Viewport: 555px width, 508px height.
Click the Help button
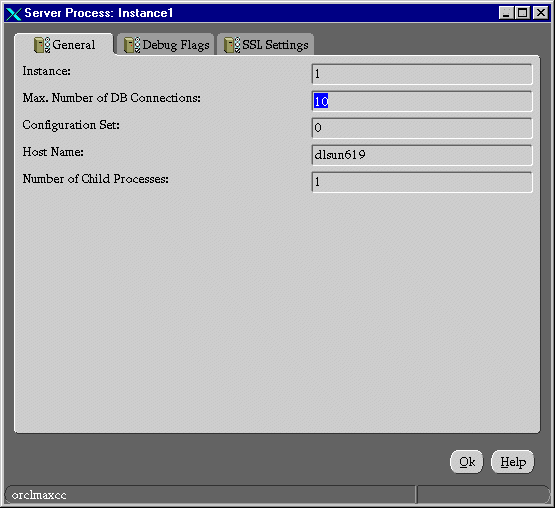[x=513, y=462]
